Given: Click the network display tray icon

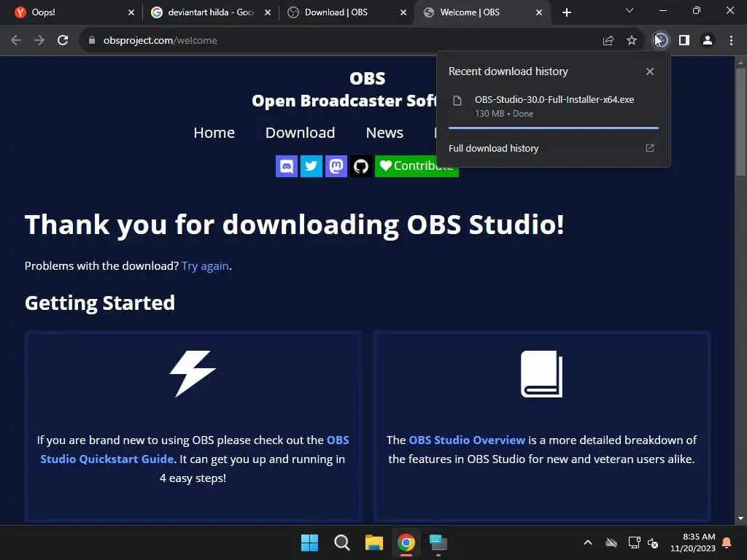Looking at the screenshot, I should pos(634,542).
